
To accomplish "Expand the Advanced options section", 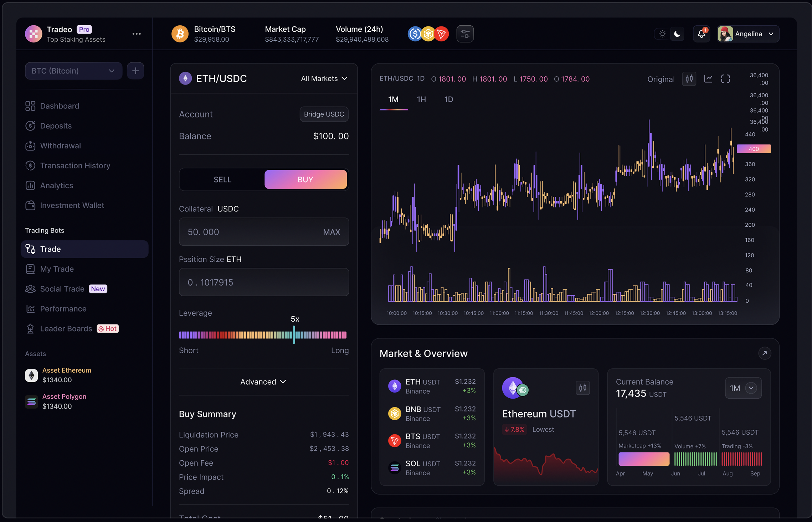I will point(263,382).
